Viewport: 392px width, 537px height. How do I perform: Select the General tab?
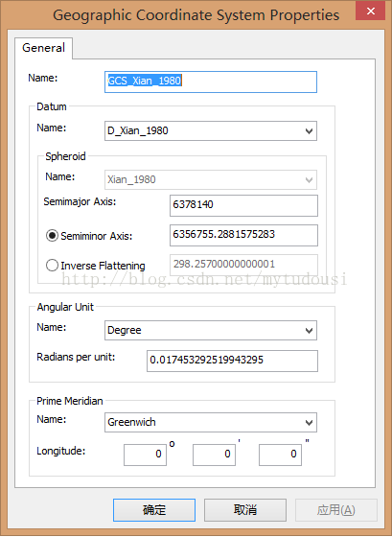[43, 48]
